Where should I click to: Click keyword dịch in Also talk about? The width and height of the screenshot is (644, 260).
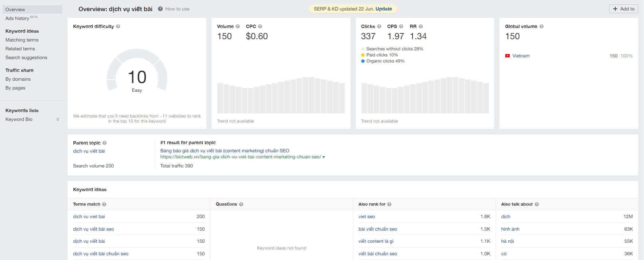point(506,216)
